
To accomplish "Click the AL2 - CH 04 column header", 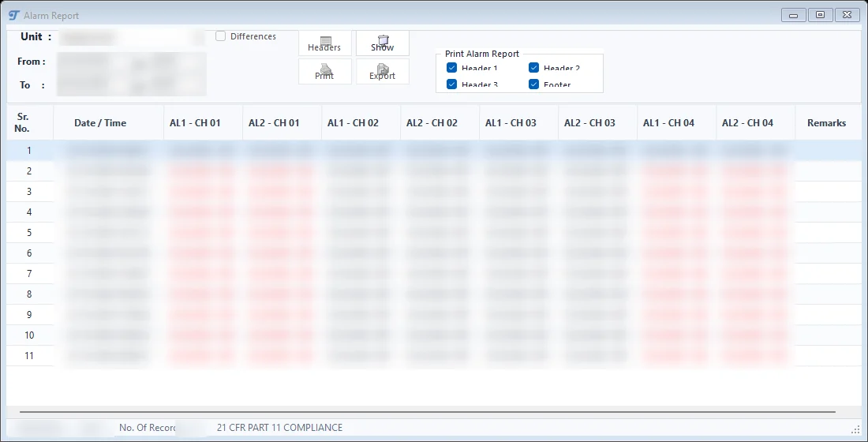I will point(755,122).
